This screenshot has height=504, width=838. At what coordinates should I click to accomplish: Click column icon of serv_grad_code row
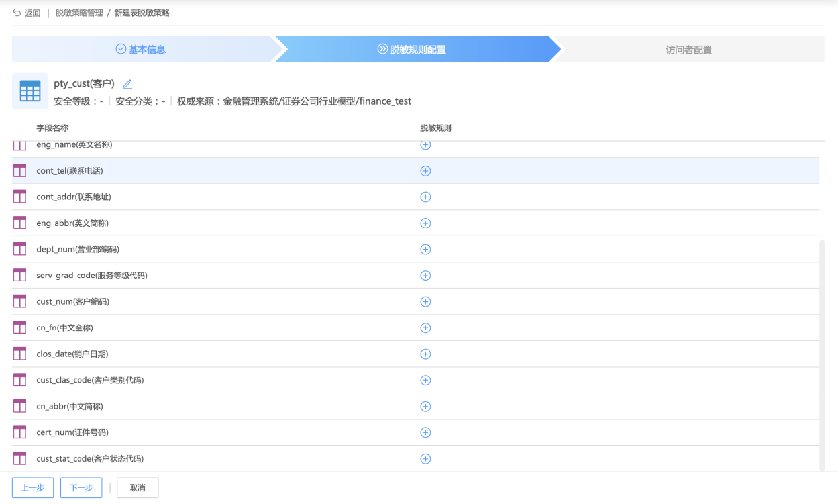pyautogui.click(x=20, y=276)
